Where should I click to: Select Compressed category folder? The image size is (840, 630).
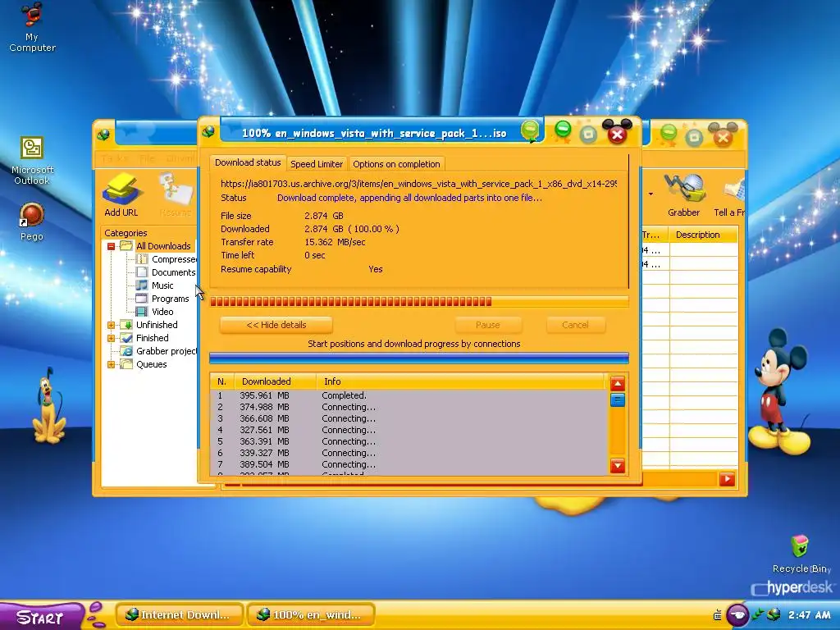(x=167, y=259)
